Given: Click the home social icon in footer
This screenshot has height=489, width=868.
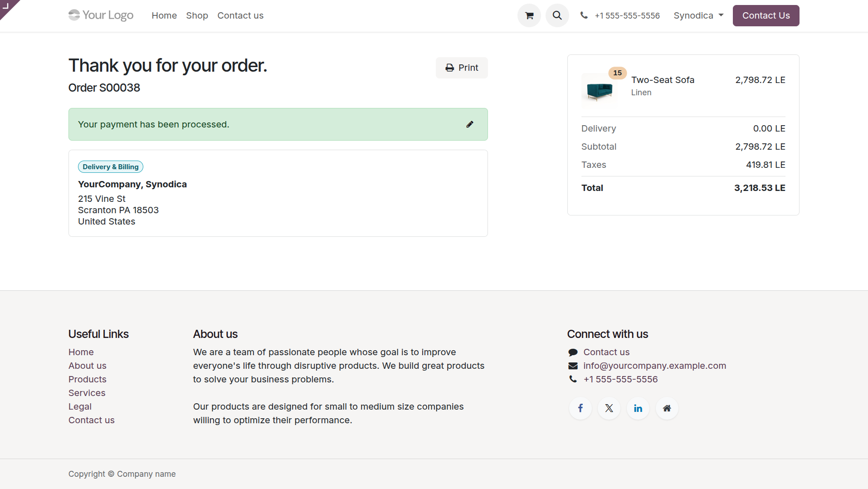Looking at the screenshot, I should (x=667, y=408).
